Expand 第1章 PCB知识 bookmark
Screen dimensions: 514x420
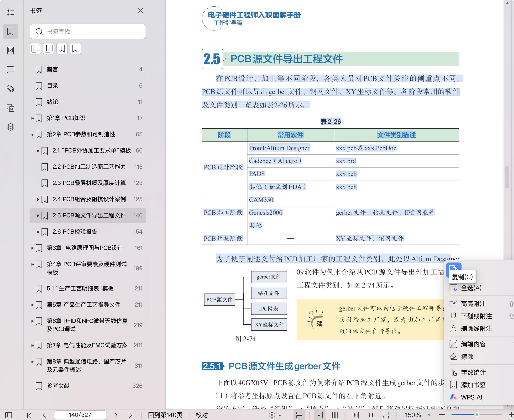(32, 118)
